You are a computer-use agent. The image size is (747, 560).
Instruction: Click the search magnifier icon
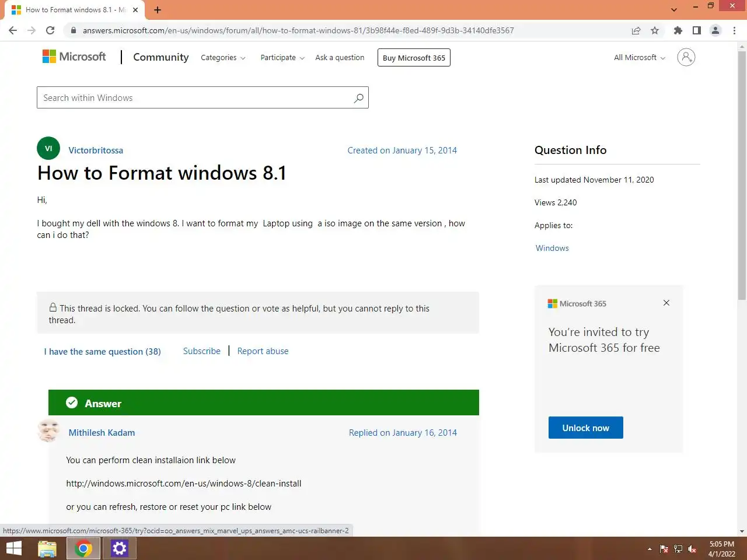point(358,98)
